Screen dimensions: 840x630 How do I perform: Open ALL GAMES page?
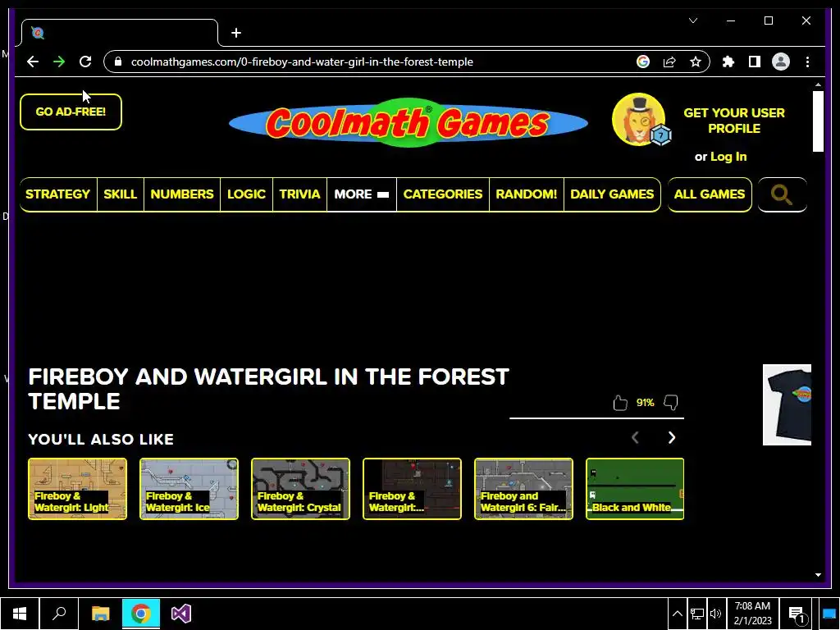710,194
